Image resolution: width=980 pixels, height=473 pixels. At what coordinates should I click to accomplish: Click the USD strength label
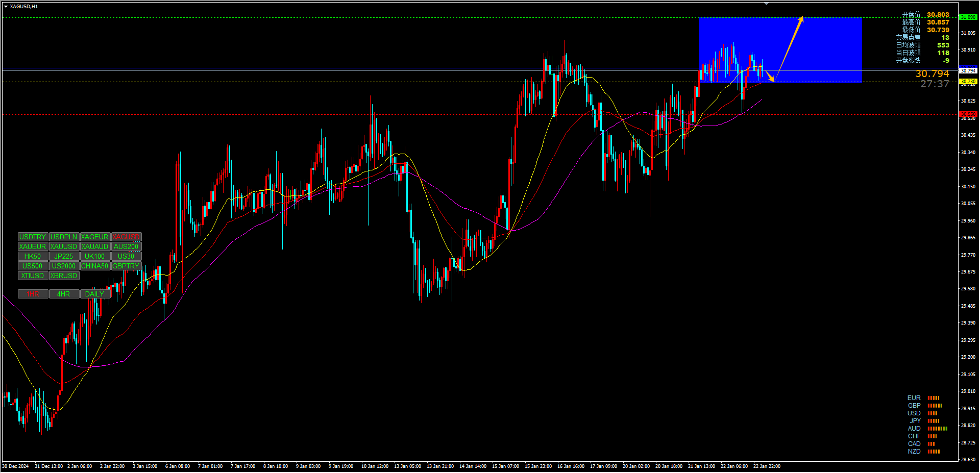[914, 413]
